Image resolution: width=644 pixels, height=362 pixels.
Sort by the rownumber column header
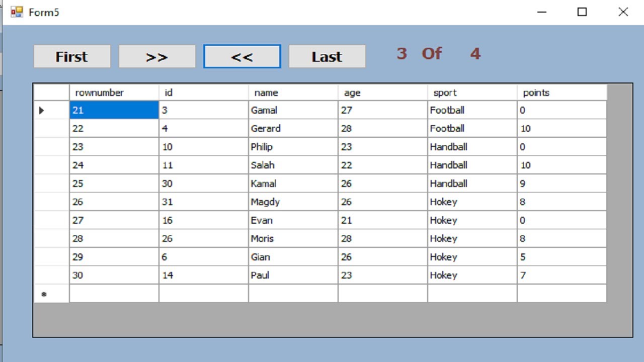(114, 93)
